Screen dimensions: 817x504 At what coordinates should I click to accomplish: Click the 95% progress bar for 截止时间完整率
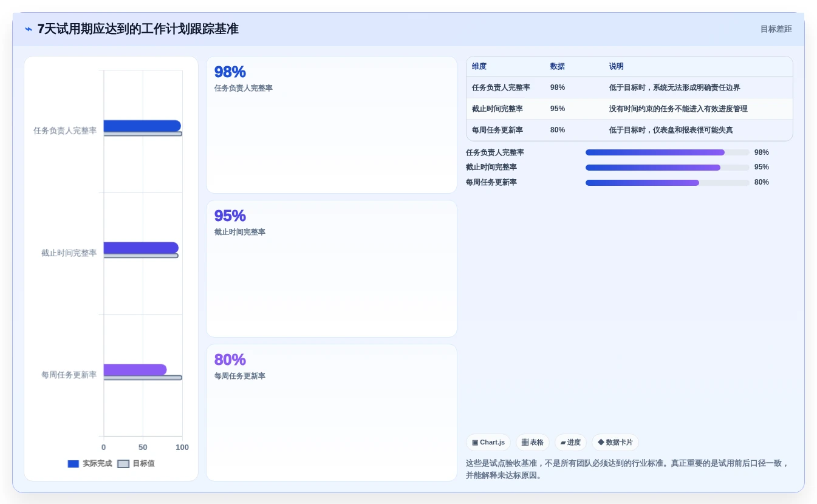click(668, 168)
